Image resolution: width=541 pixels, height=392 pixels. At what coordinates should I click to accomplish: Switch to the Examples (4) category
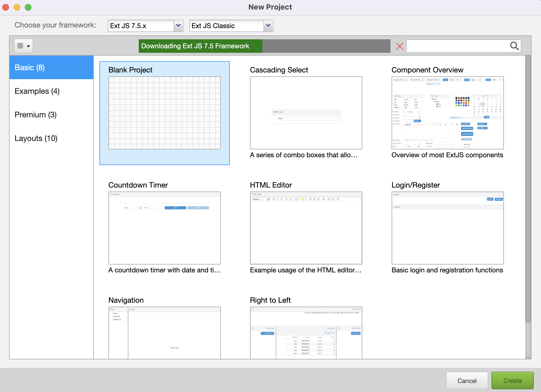(51, 91)
